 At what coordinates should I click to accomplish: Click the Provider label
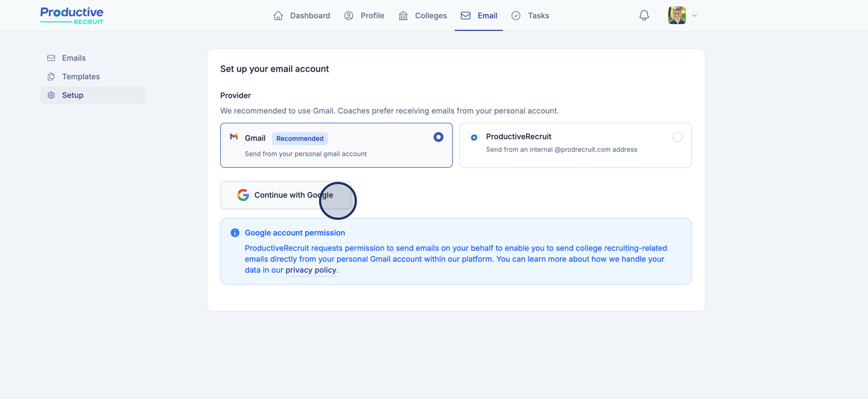pyautogui.click(x=235, y=96)
